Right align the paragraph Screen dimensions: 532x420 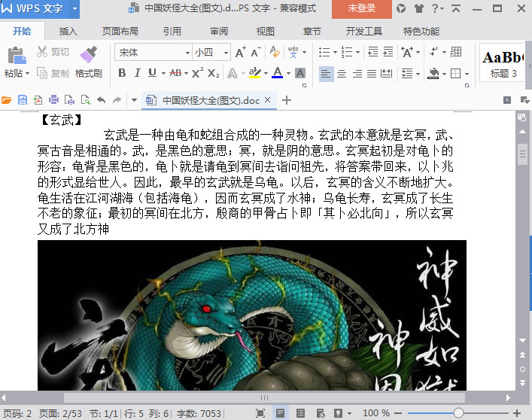[357, 73]
